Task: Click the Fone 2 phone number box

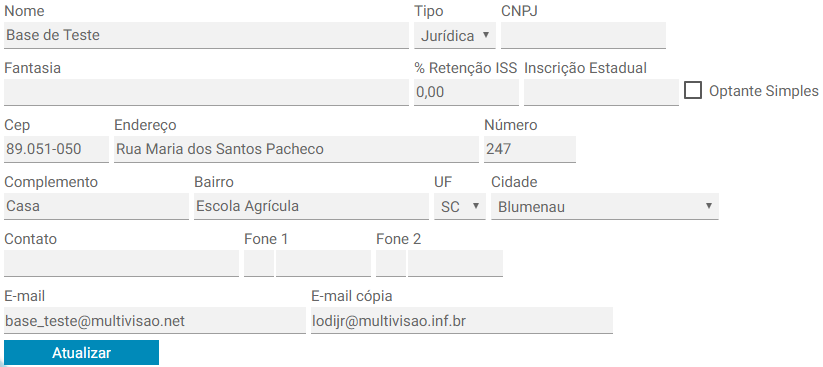Action: click(455, 263)
